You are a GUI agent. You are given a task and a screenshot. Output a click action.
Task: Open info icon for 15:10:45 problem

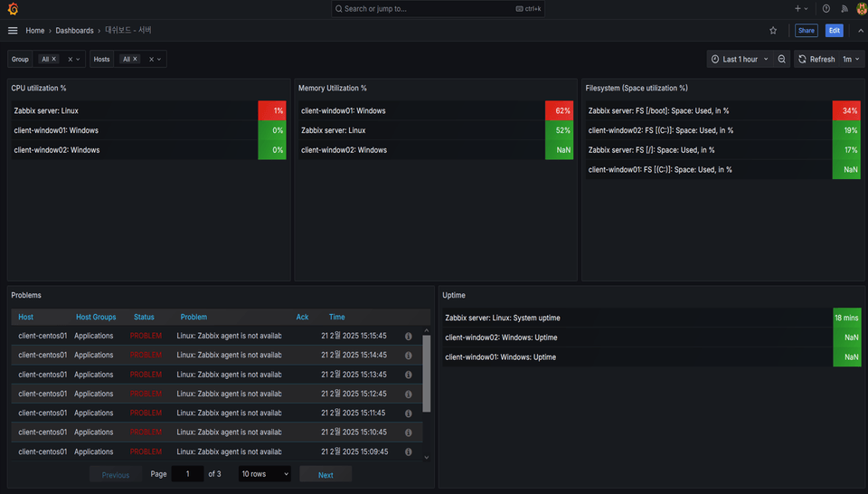pyautogui.click(x=408, y=432)
